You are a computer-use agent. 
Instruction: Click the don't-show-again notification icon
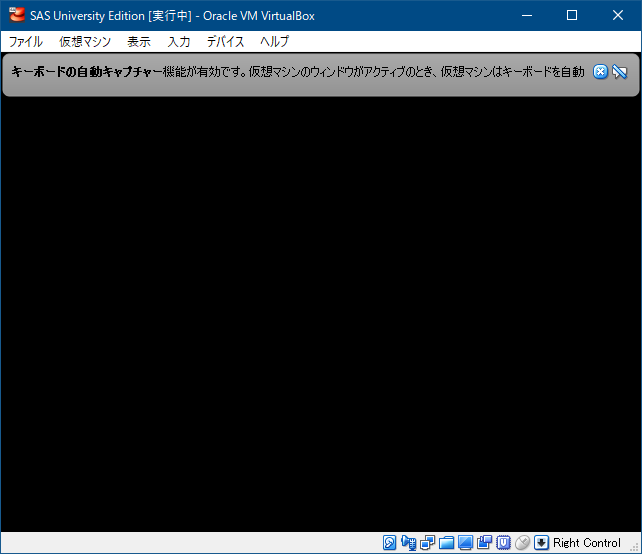point(619,72)
